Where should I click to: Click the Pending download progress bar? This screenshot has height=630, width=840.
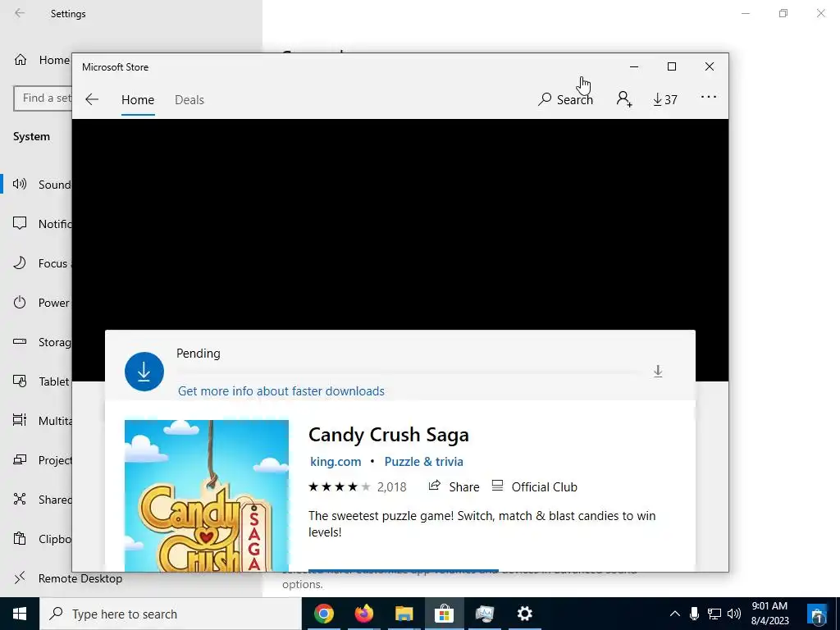point(410,372)
